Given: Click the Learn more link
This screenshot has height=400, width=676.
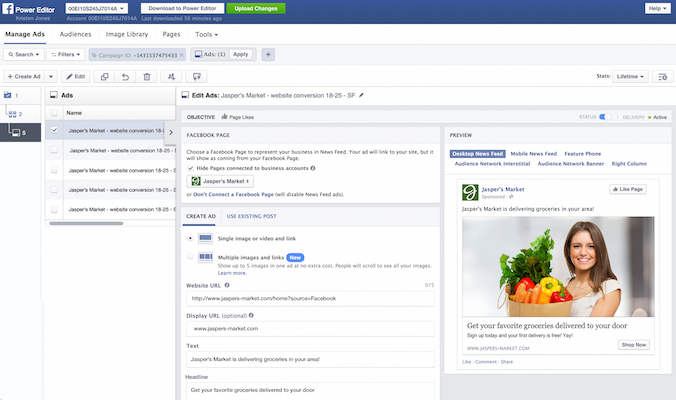Looking at the screenshot, I should pos(232,273).
